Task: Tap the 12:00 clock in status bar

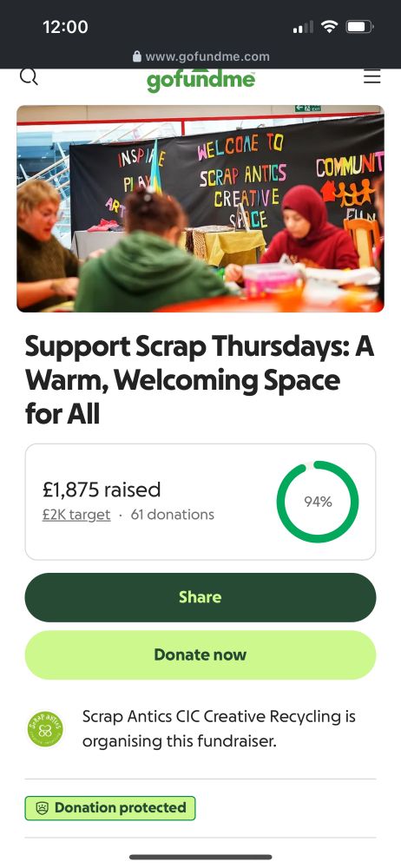Action: [x=65, y=27]
